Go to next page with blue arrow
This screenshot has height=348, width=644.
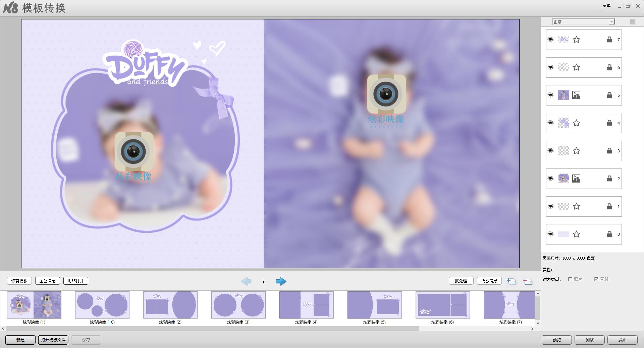point(281,281)
